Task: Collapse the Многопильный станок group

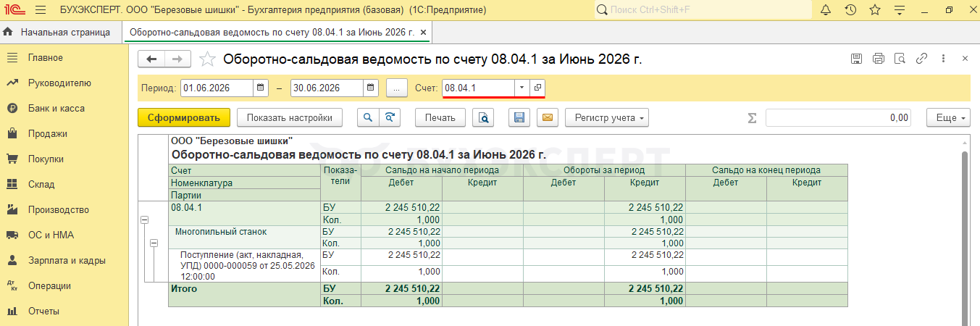Action: pyautogui.click(x=154, y=244)
